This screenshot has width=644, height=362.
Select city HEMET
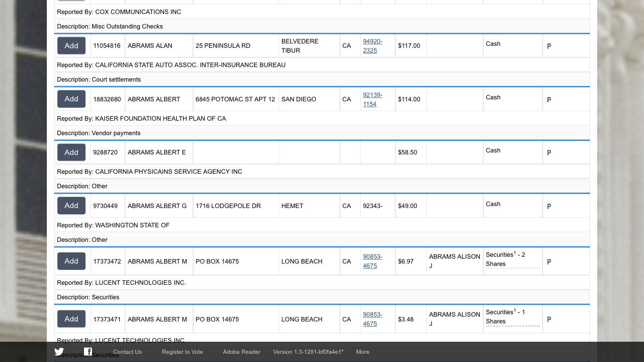293,206
